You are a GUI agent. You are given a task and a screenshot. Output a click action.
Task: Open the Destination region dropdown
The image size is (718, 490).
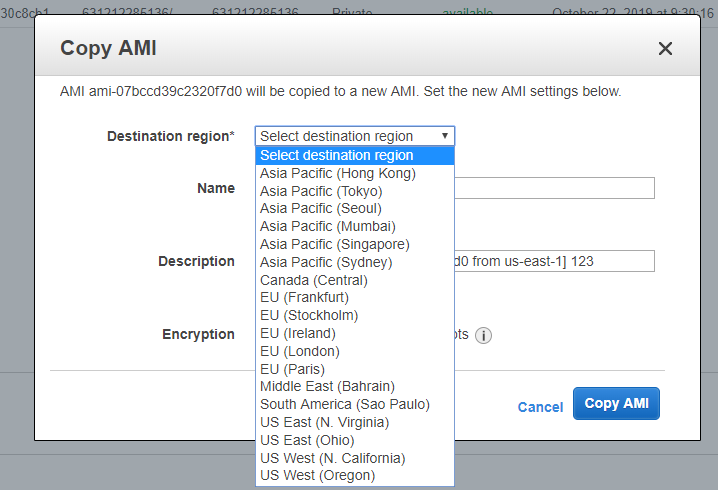[354, 136]
